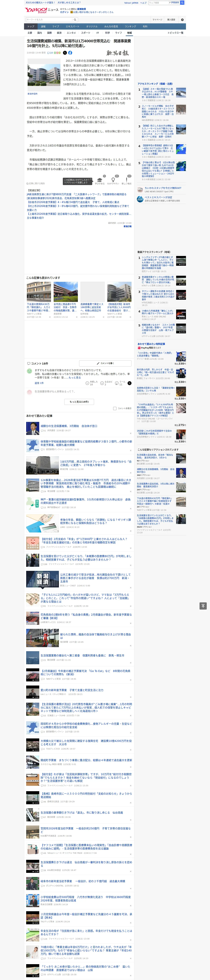210x980 pixels.
Task: Open the article photo of Niigata city hall
Action: pyautogui.click(x=44, y=75)
